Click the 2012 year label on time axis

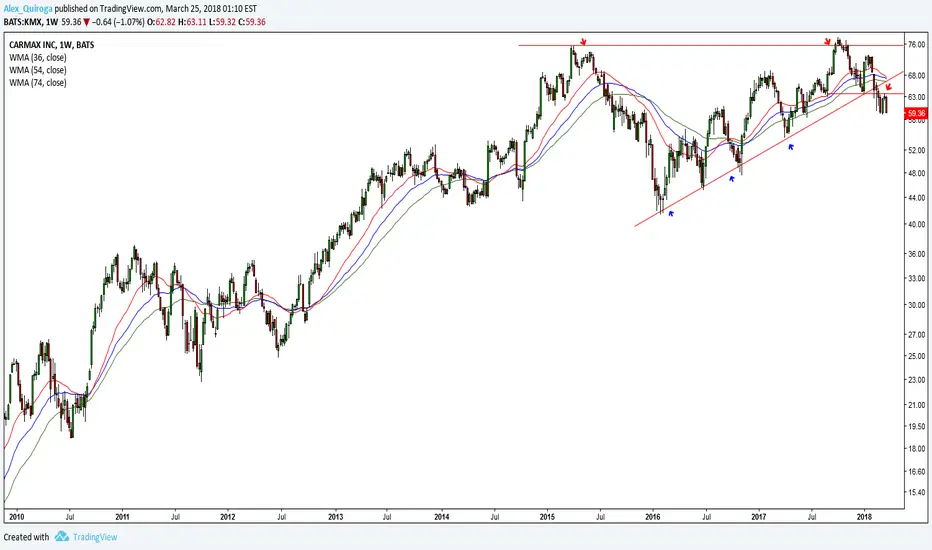[x=228, y=517]
